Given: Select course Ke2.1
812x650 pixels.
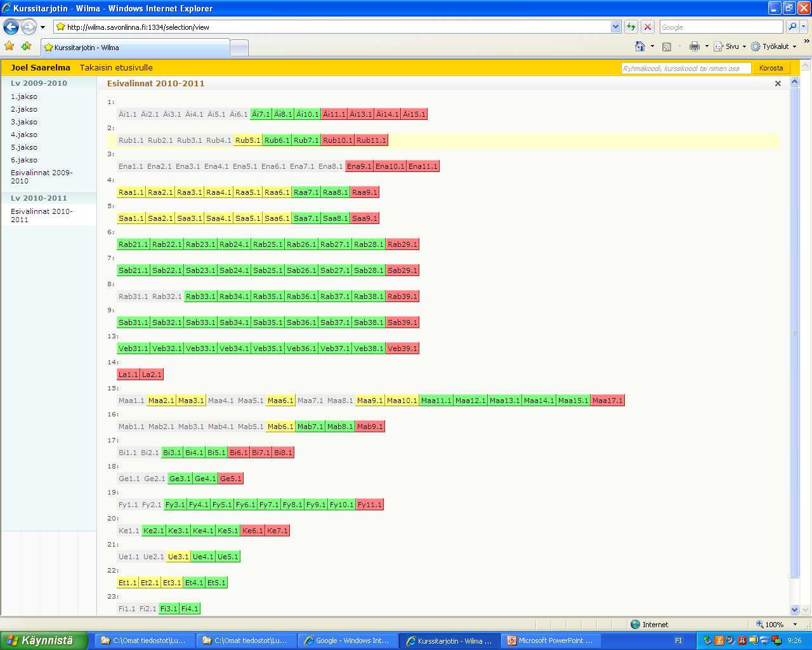Looking at the screenshot, I should pos(154,531).
